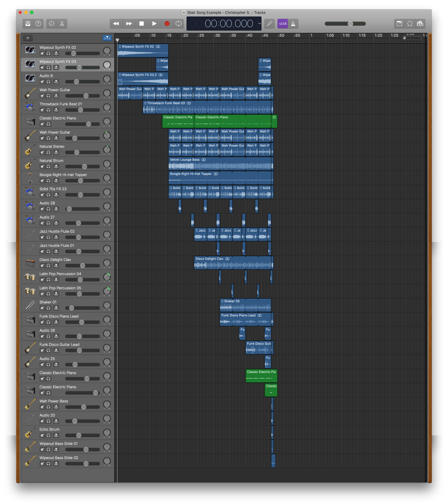
Task: Show the Media Browser
Action: (420, 24)
